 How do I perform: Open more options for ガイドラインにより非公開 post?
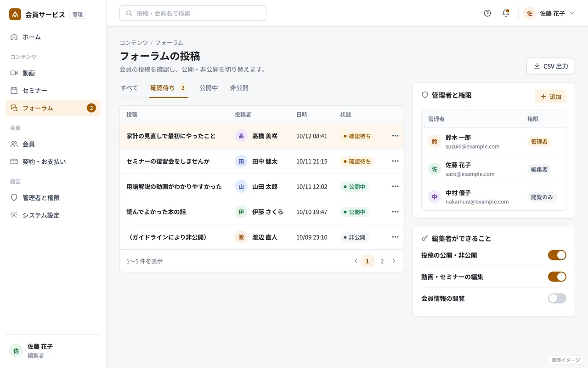[395, 237]
